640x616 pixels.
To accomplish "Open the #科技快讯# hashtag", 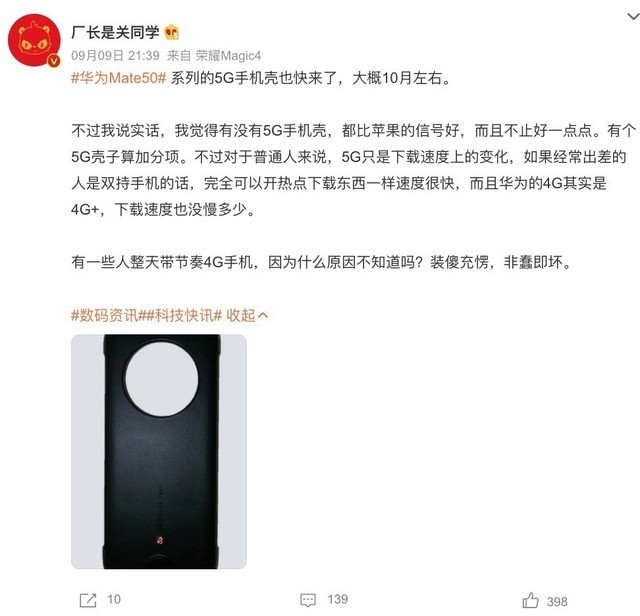I will pos(184,315).
